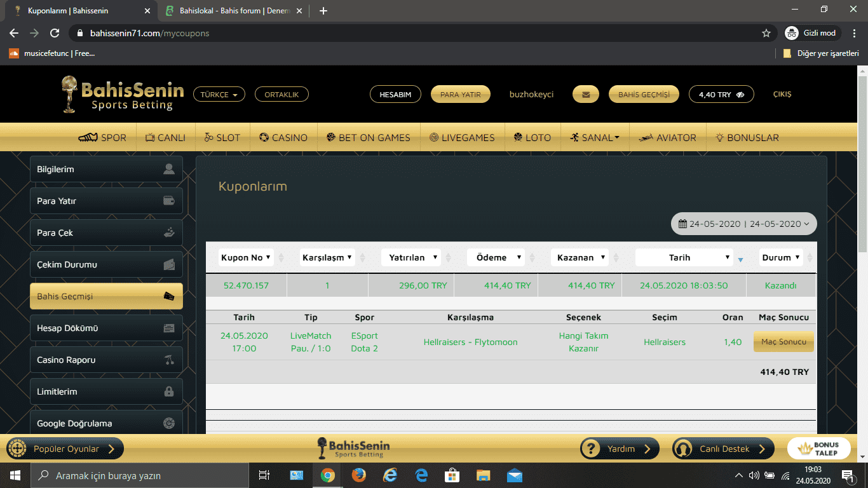Open Para Yatır in the sidebar
This screenshot has width=868, height=488.
(x=106, y=201)
